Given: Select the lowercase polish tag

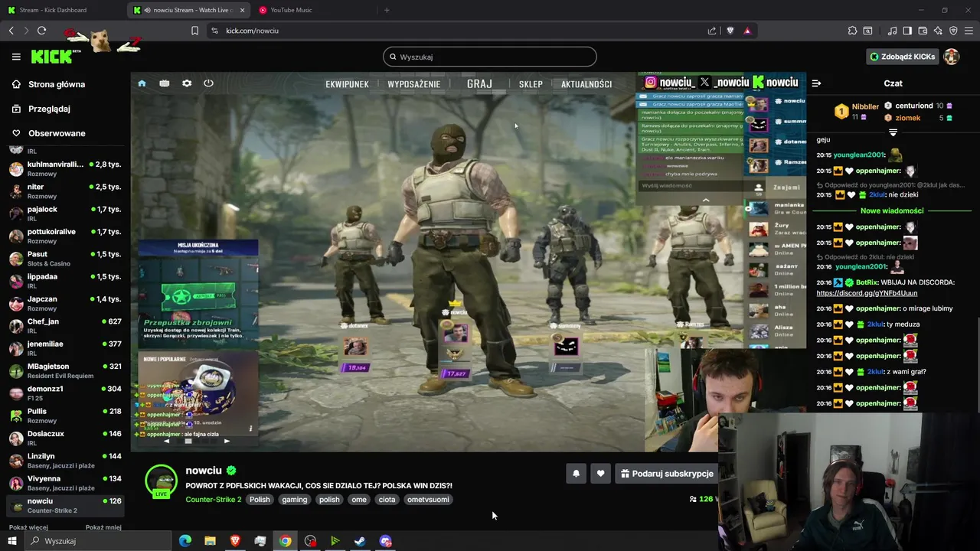Looking at the screenshot, I should (x=329, y=500).
